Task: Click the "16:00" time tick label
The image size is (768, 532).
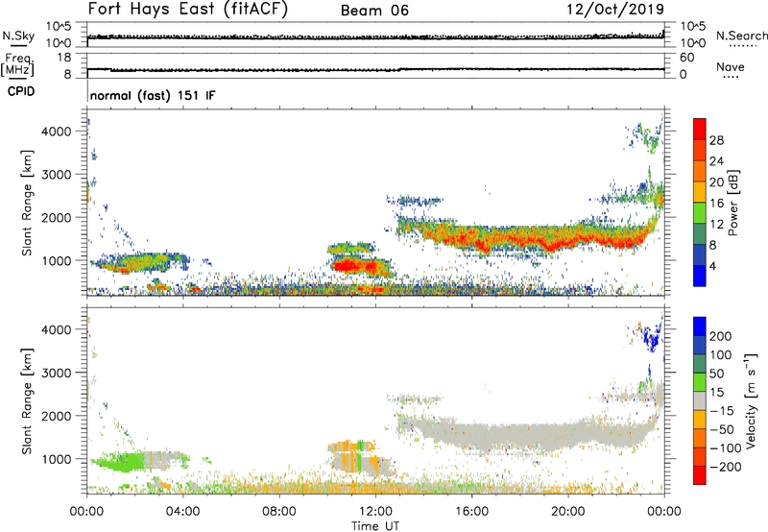Action: coord(471,512)
